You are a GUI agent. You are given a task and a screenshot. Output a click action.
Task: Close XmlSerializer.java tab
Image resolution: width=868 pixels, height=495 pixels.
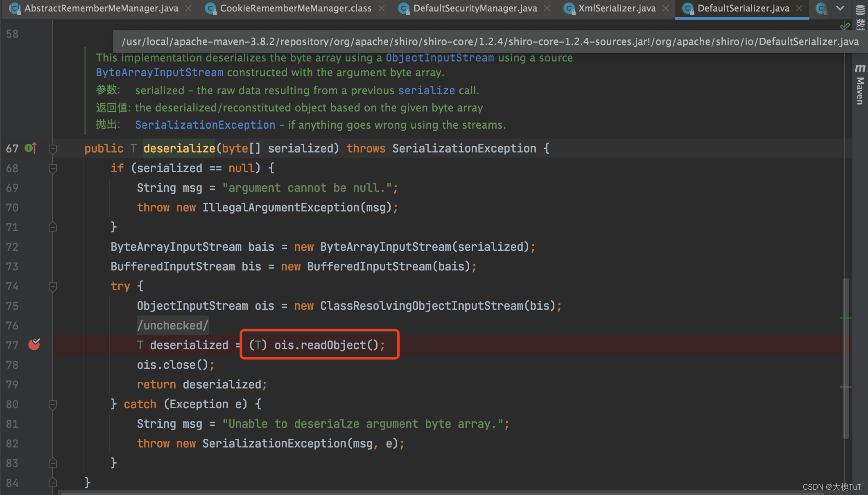pyautogui.click(x=666, y=8)
